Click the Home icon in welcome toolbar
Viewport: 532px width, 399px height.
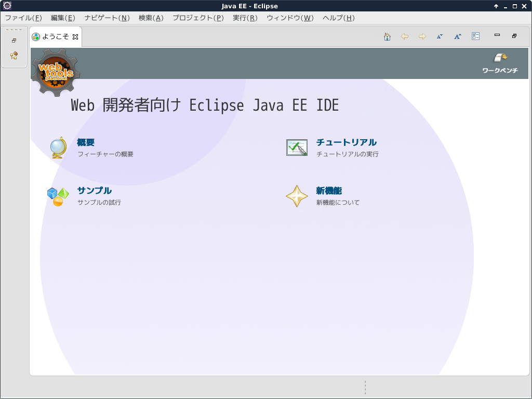(387, 36)
